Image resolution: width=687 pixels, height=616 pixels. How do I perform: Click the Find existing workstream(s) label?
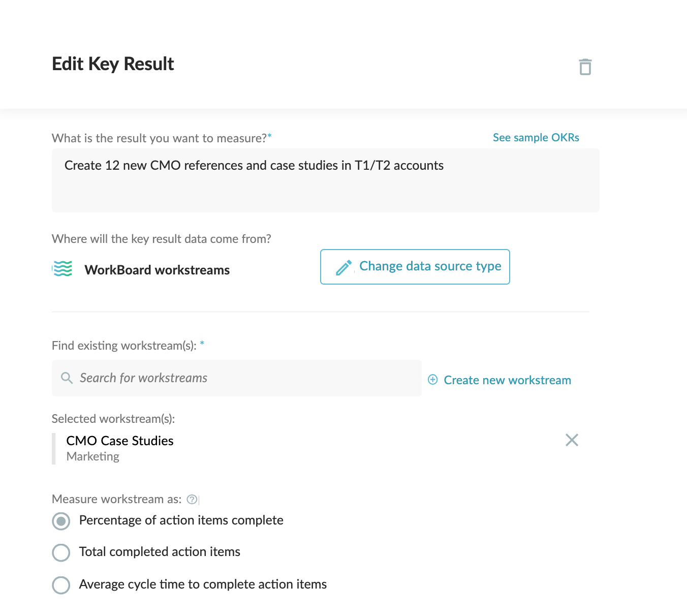click(x=124, y=346)
